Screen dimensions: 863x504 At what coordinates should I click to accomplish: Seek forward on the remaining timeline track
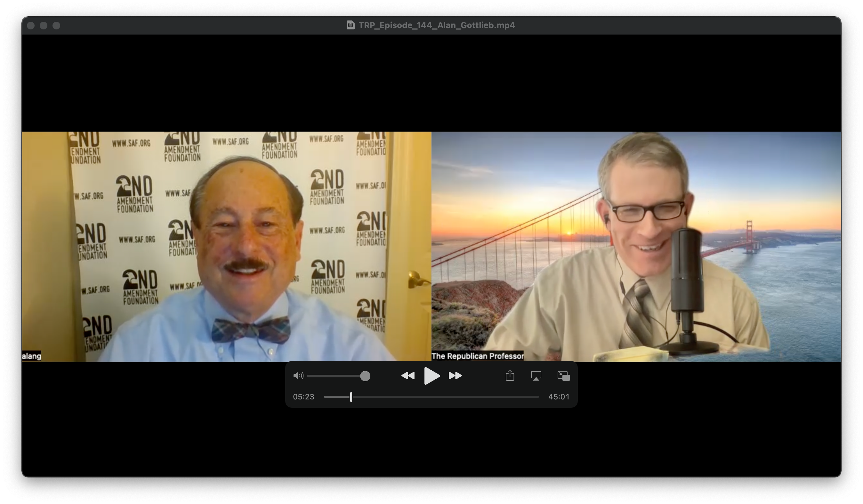[445, 397]
